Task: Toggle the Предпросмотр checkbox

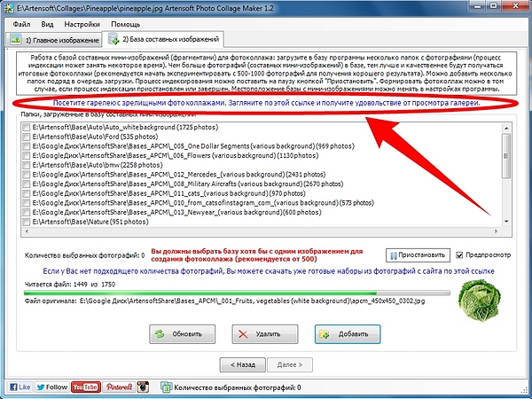Action: click(x=459, y=255)
